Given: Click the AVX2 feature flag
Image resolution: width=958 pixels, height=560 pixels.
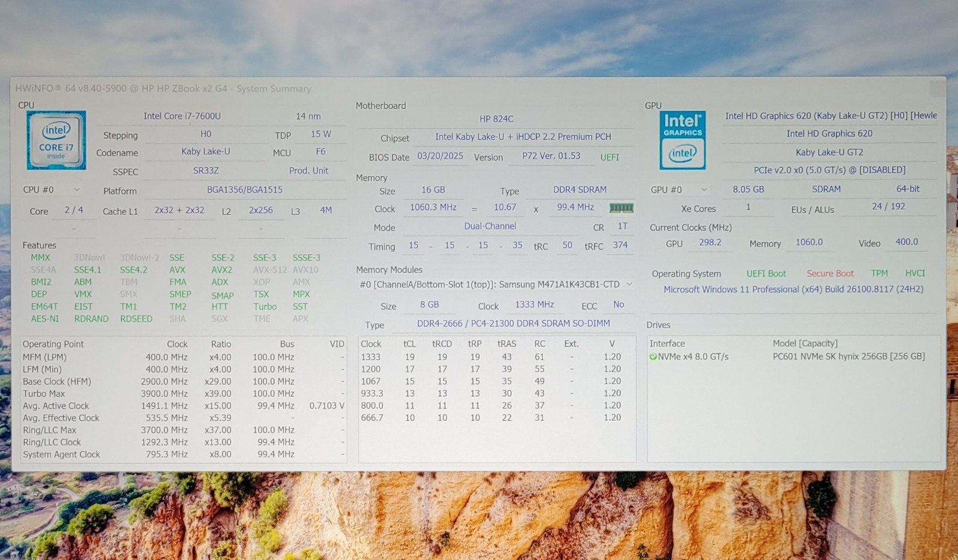Looking at the screenshot, I should click(222, 270).
